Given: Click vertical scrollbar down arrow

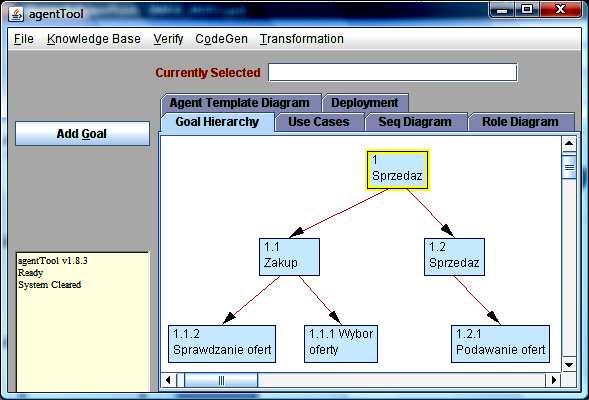Looking at the screenshot, I should pos(569,364).
